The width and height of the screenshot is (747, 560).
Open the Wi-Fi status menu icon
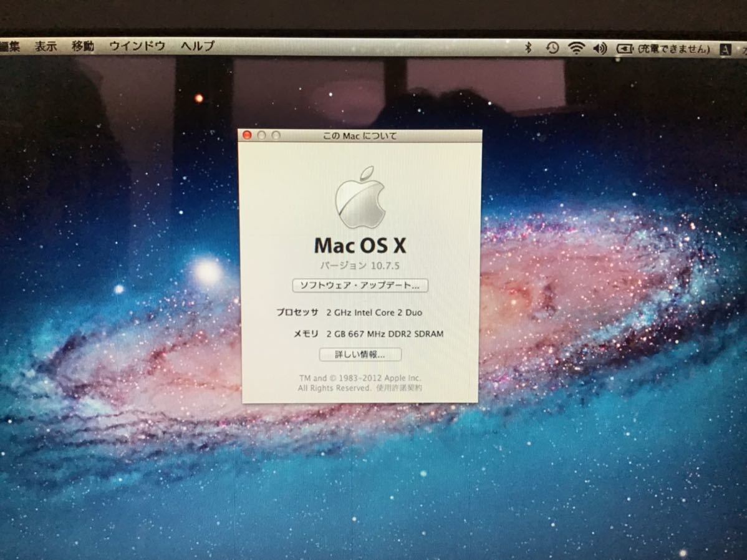pyautogui.click(x=576, y=47)
